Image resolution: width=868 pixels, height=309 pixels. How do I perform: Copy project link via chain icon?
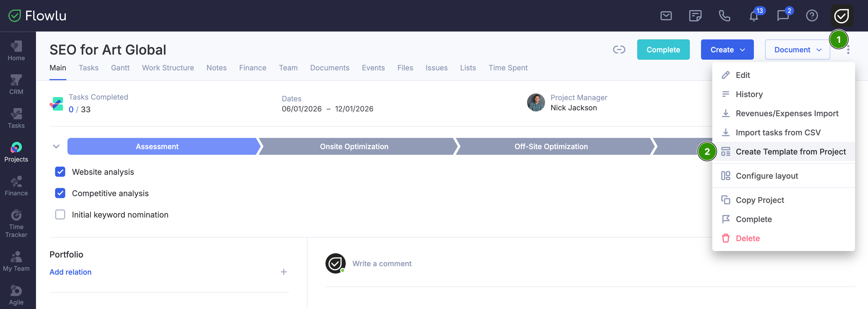pyautogui.click(x=619, y=50)
